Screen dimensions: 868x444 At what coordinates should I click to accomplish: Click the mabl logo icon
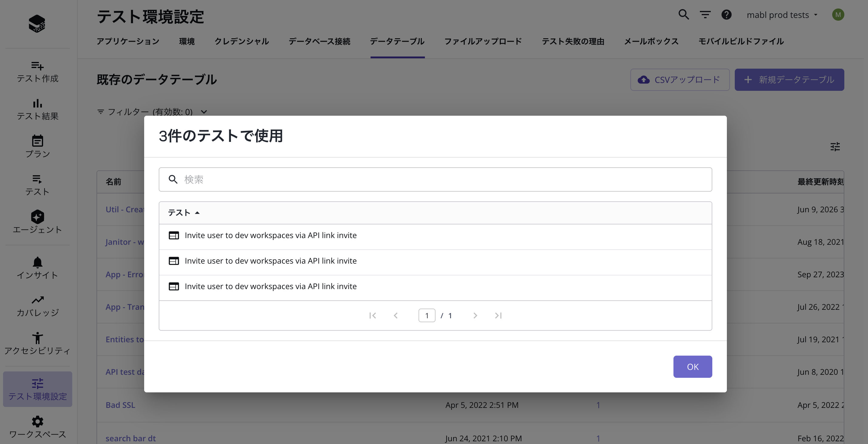(x=37, y=24)
